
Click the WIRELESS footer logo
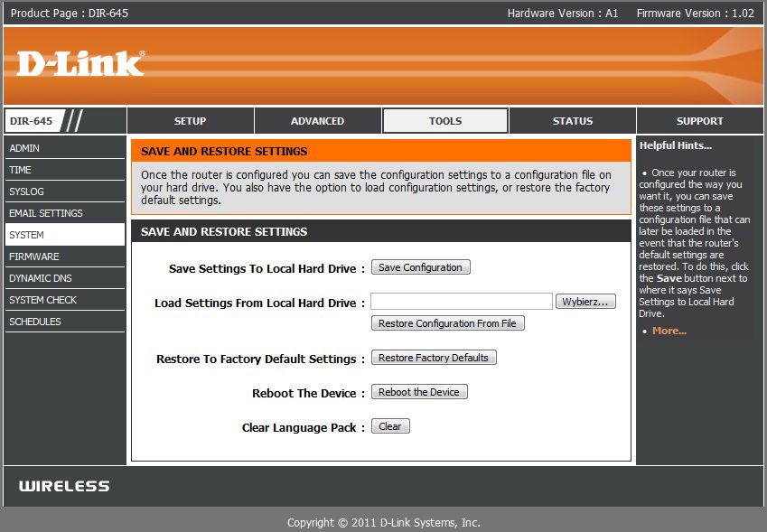coord(64,486)
